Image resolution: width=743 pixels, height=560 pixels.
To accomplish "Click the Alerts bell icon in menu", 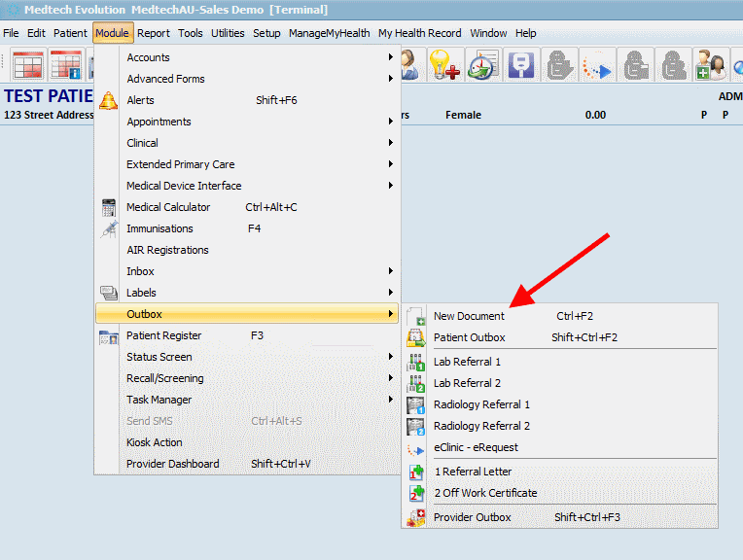I will [x=109, y=100].
